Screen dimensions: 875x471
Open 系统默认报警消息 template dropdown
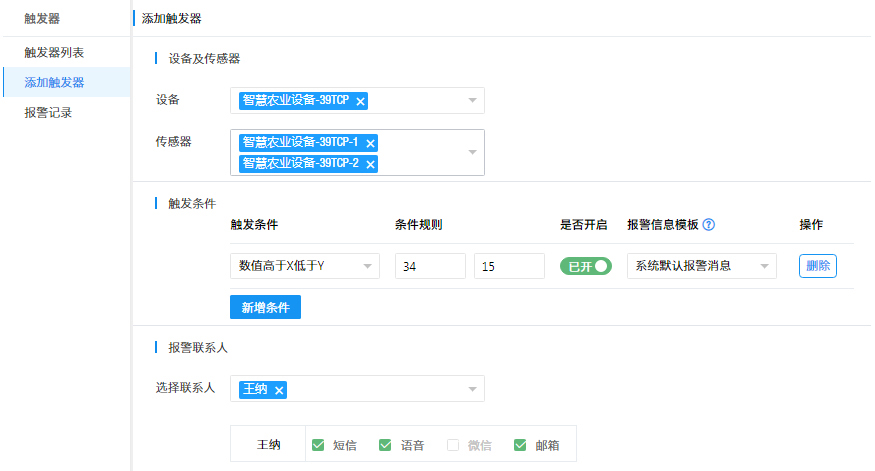765,266
